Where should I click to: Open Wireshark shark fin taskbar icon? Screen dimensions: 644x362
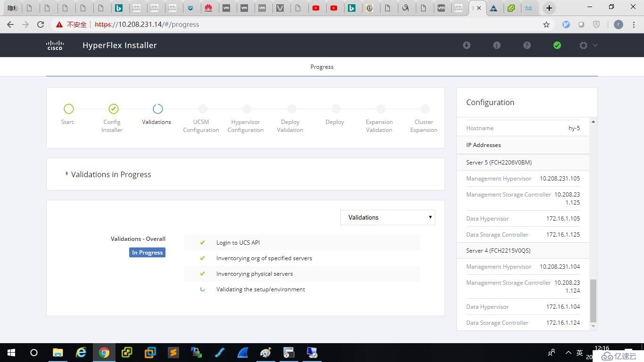243,353
